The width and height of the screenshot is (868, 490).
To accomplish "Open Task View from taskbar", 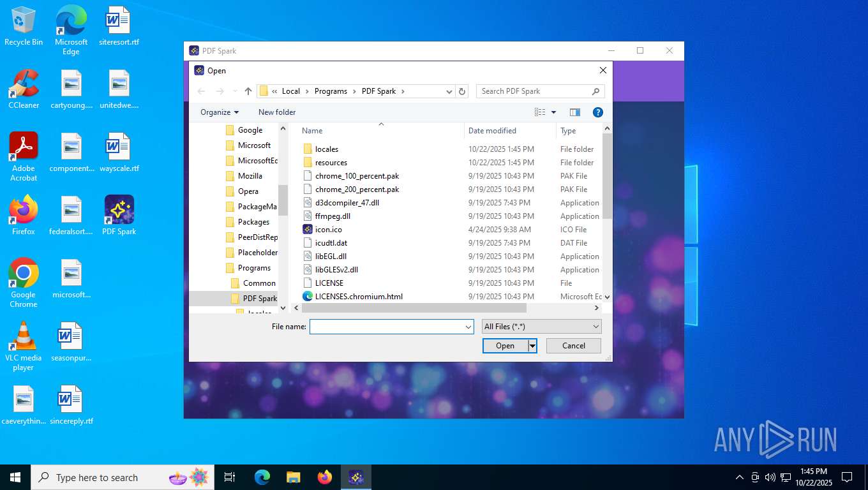I will [230, 477].
